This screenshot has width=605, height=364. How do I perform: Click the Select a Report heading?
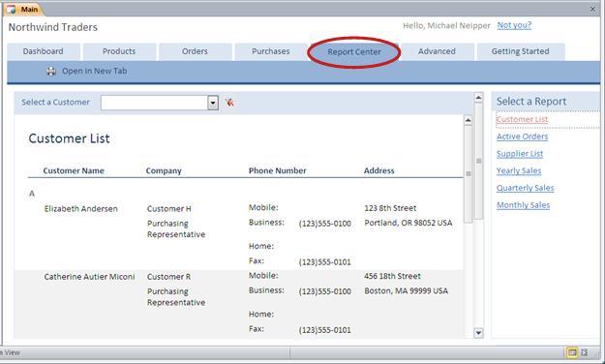pos(531,102)
